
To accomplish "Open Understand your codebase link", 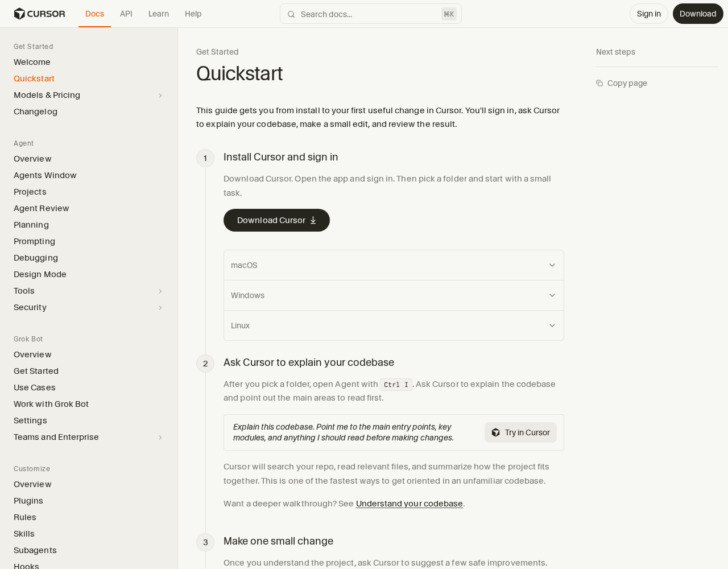I will click(x=409, y=504).
